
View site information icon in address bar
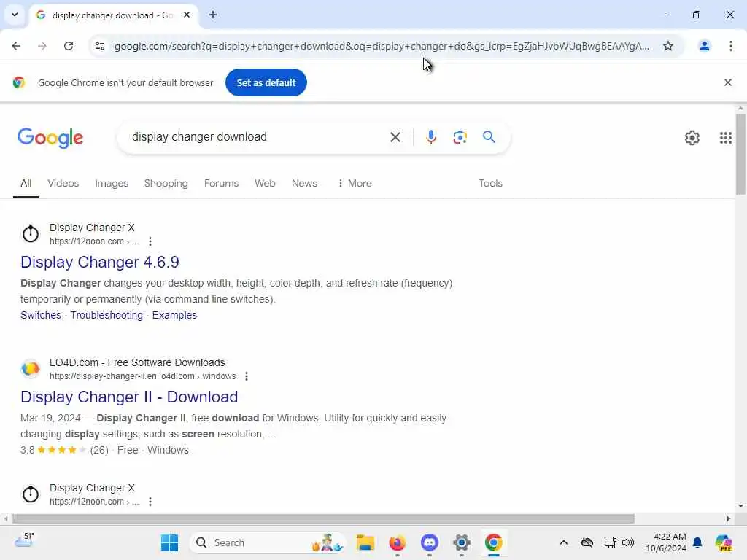pyautogui.click(x=99, y=46)
